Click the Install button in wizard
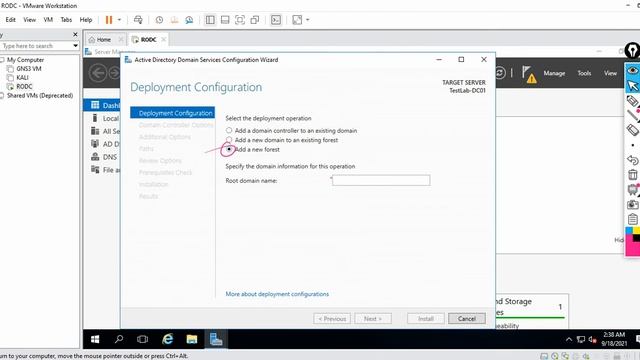 (x=426, y=319)
